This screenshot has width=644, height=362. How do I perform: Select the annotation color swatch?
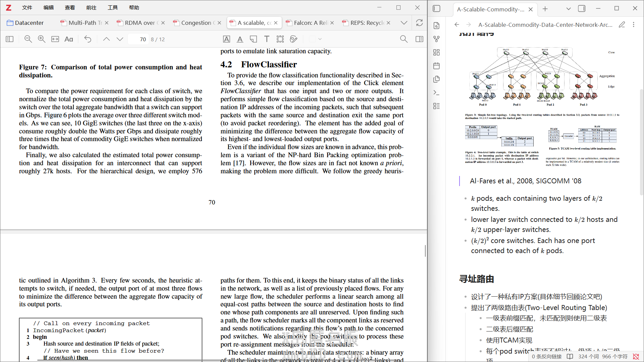tap(312, 39)
